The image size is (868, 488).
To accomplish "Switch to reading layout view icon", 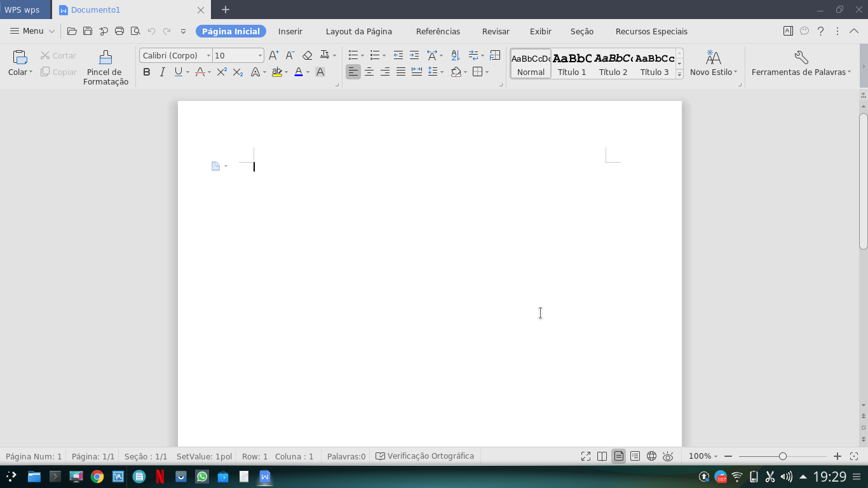I will tap(602, 456).
